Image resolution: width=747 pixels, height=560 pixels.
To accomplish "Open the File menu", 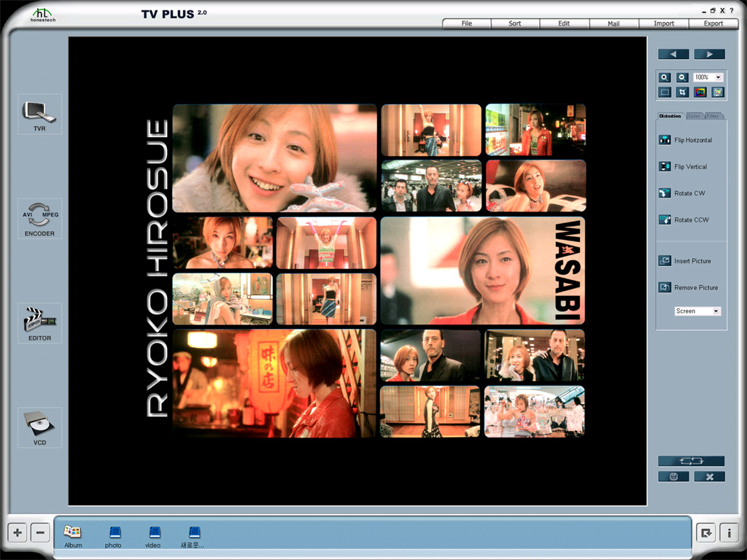I will point(466,23).
